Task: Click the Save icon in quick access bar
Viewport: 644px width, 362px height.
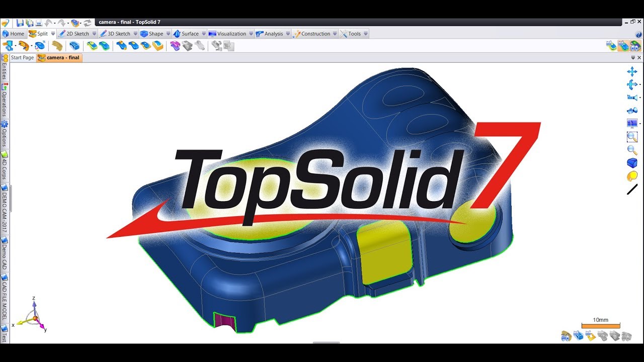Action: point(20,23)
